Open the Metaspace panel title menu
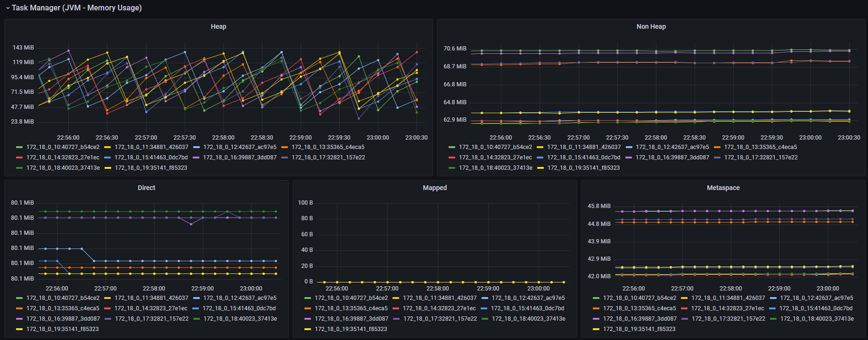The image size is (868, 340). coord(723,188)
